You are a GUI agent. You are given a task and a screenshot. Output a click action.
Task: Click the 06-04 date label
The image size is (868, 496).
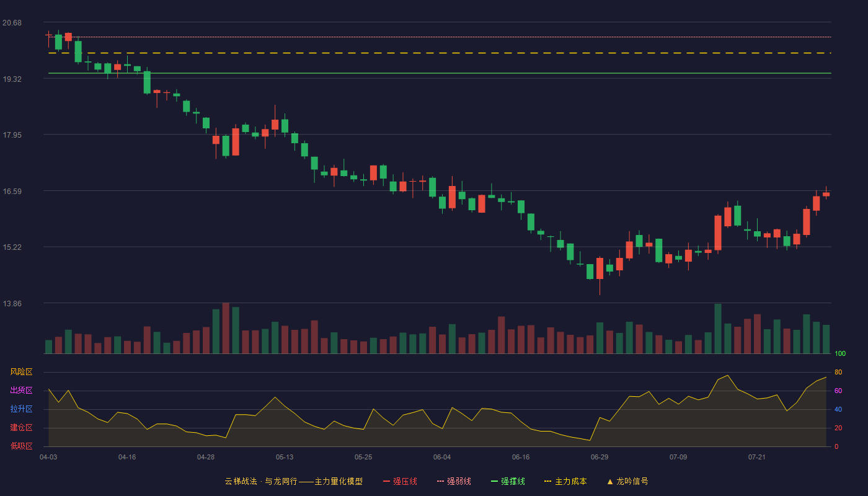tap(442, 457)
